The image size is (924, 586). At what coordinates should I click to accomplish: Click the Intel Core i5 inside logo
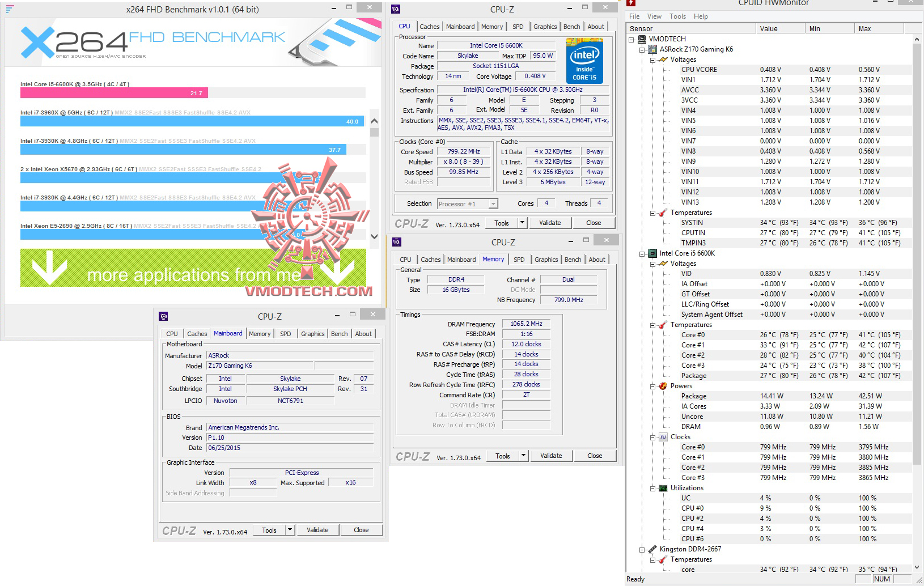584,61
